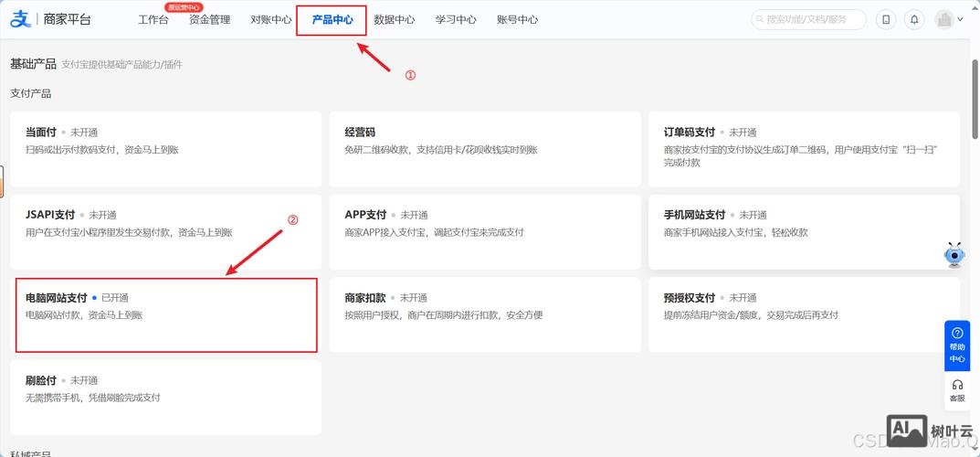
Task: Click description 无需携带手机，凭借刷脸完成支付
Action: pos(93,398)
